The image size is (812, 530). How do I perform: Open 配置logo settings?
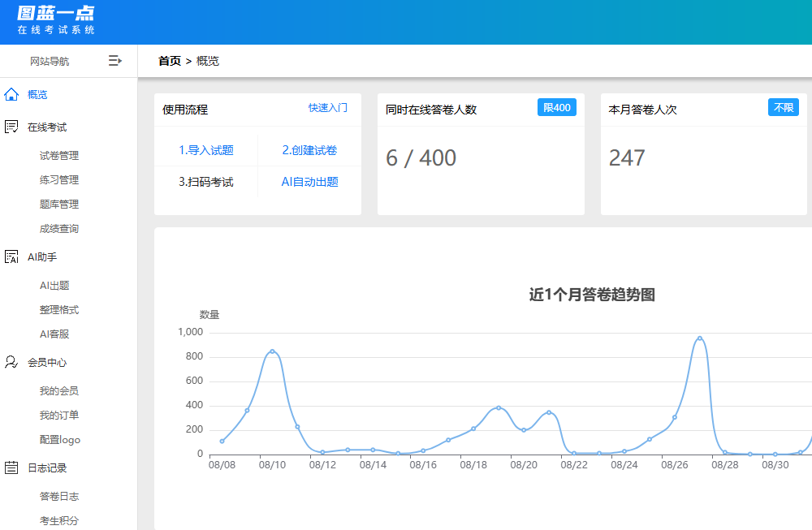[x=60, y=439]
